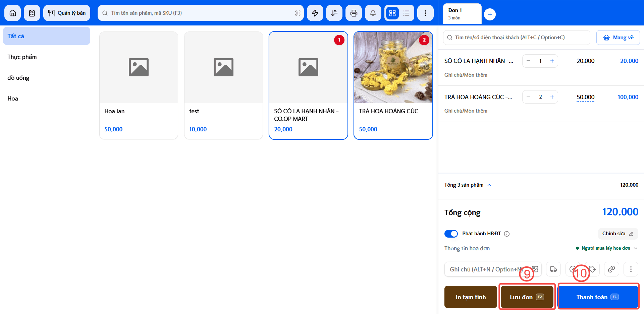Select the Thực phẩm category
Viewport: 644px width, 314px height.
[x=47, y=57]
